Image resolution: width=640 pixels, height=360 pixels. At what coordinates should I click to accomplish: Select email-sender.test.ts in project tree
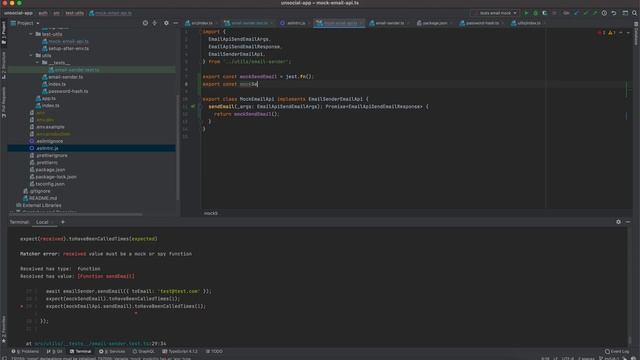tap(77, 70)
